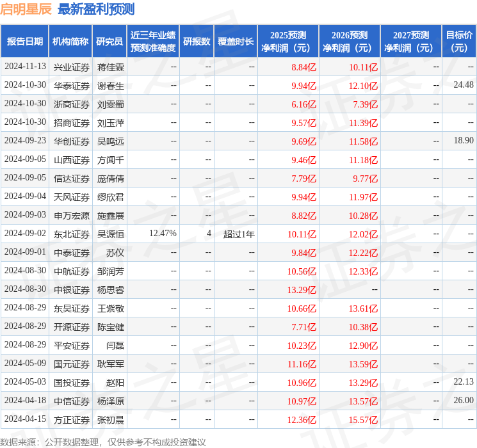
Task: Select the 2025预测净利润 column header
Action: click(x=288, y=41)
